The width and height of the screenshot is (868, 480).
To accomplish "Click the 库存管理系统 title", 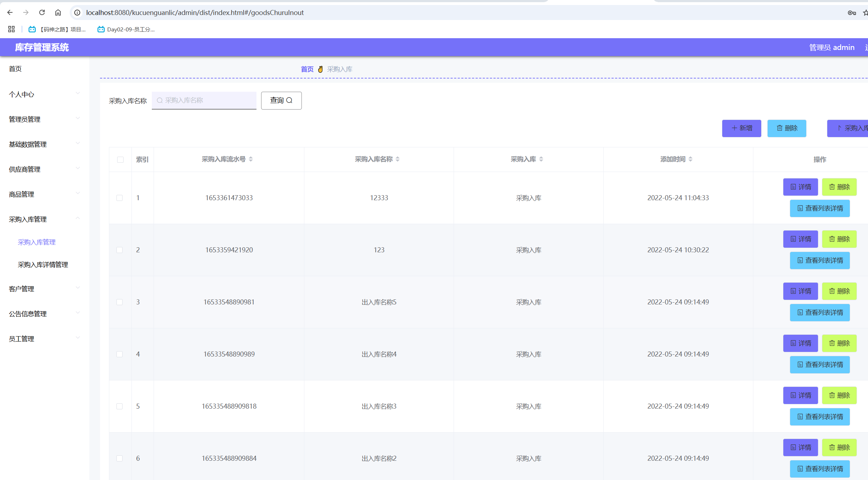I will [x=42, y=47].
